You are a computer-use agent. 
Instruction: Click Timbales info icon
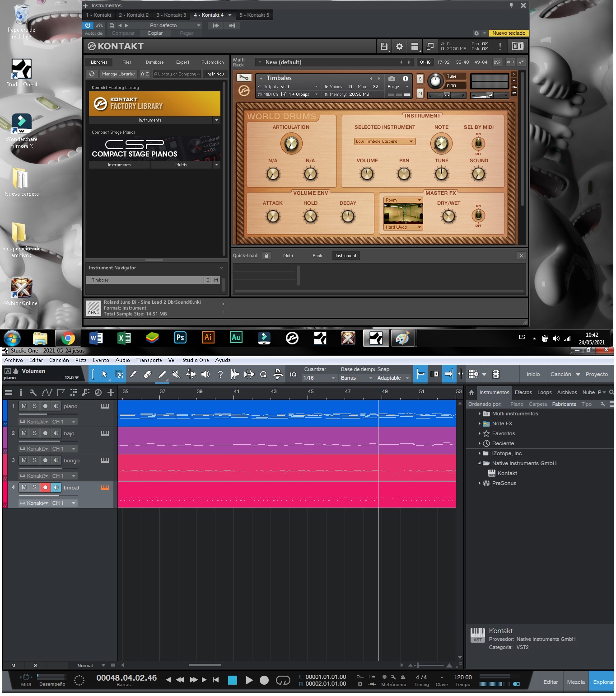(x=406, y=79)
